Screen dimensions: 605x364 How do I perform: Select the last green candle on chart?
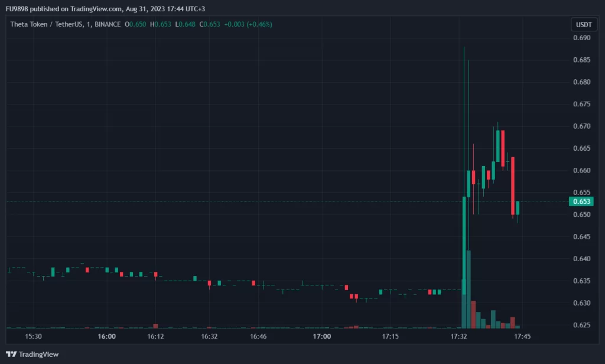(x=518, y=208)
